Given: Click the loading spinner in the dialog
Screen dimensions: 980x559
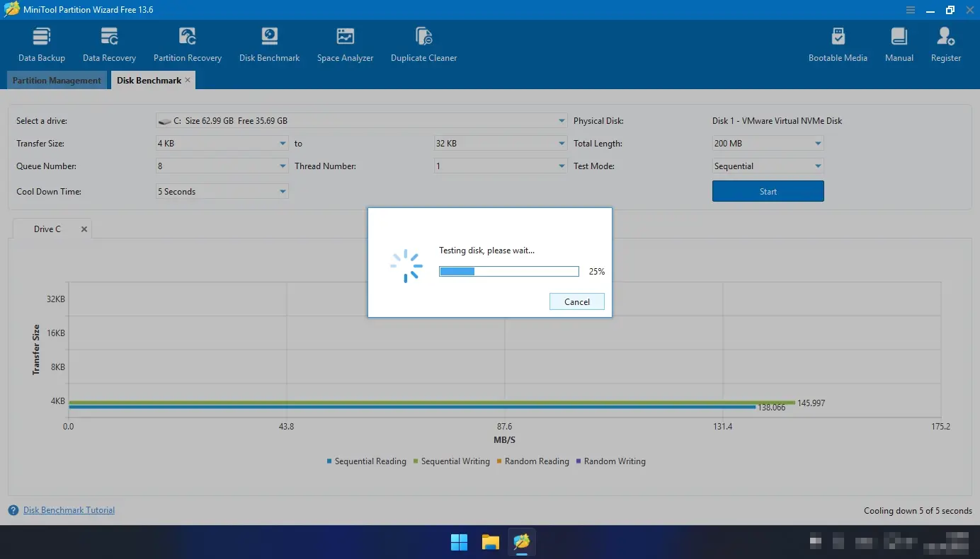Looking at the screenshot, I should (406, 266).
